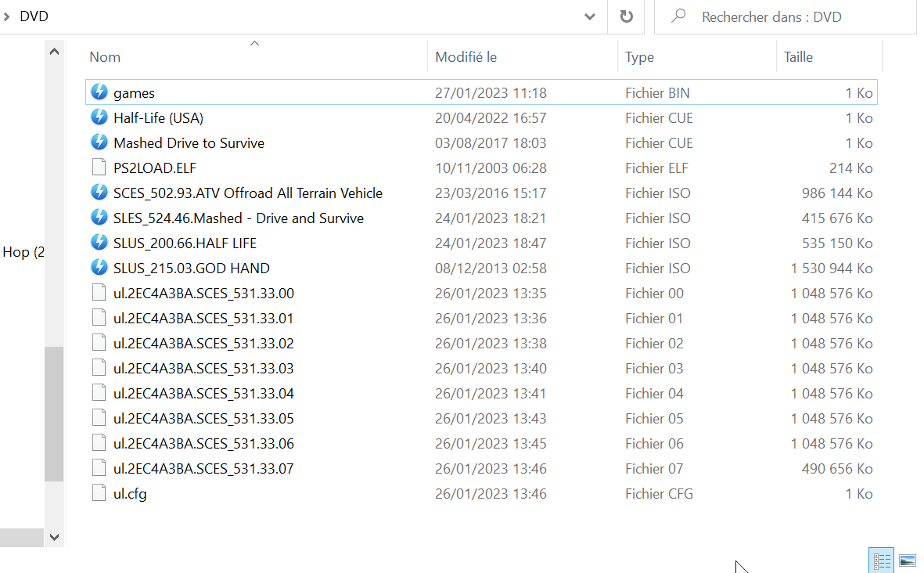Click the Hop navigation pane item

click(x=23, y=252)
